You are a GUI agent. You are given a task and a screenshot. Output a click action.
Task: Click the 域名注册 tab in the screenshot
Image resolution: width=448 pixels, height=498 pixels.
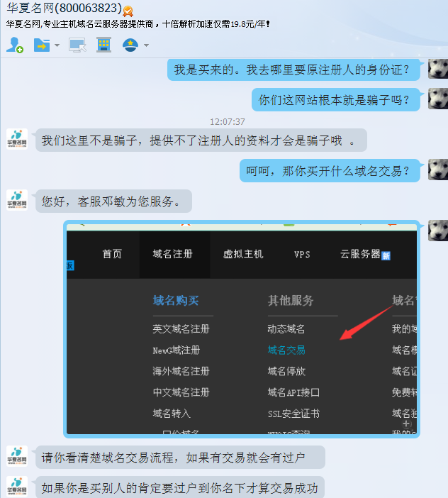pyautogui.click(x=172, y=254)
